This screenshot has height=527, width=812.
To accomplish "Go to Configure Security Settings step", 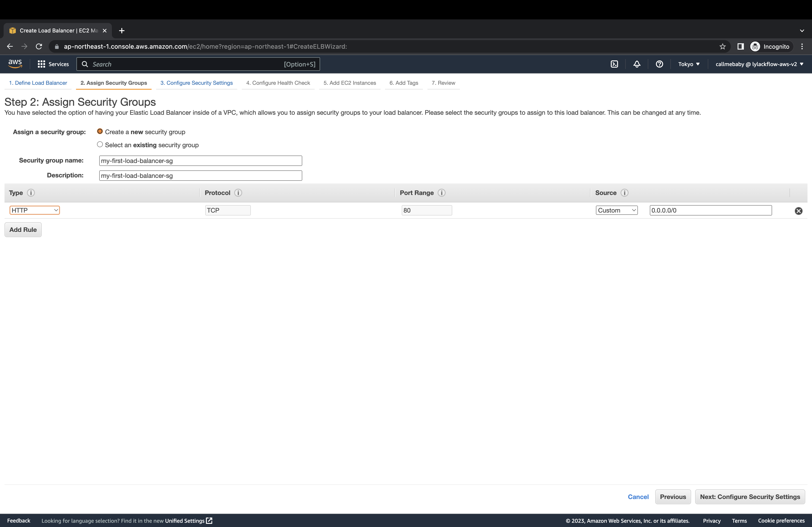I will [x=196, y=83].
